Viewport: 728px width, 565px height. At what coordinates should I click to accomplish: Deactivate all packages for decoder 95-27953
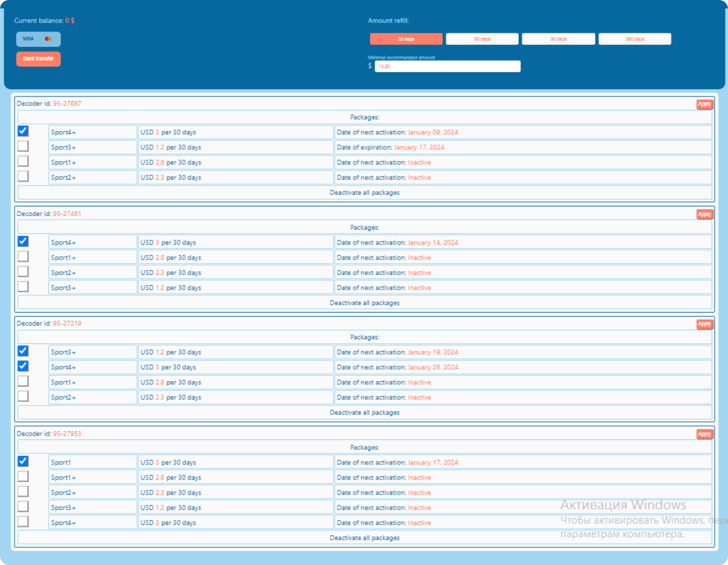[x=365, y=538]
